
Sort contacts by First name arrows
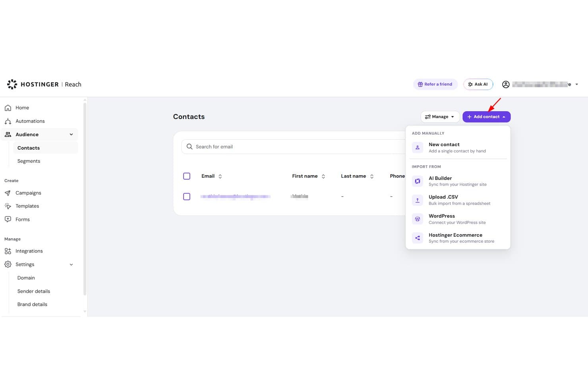[x=323, y=176]
